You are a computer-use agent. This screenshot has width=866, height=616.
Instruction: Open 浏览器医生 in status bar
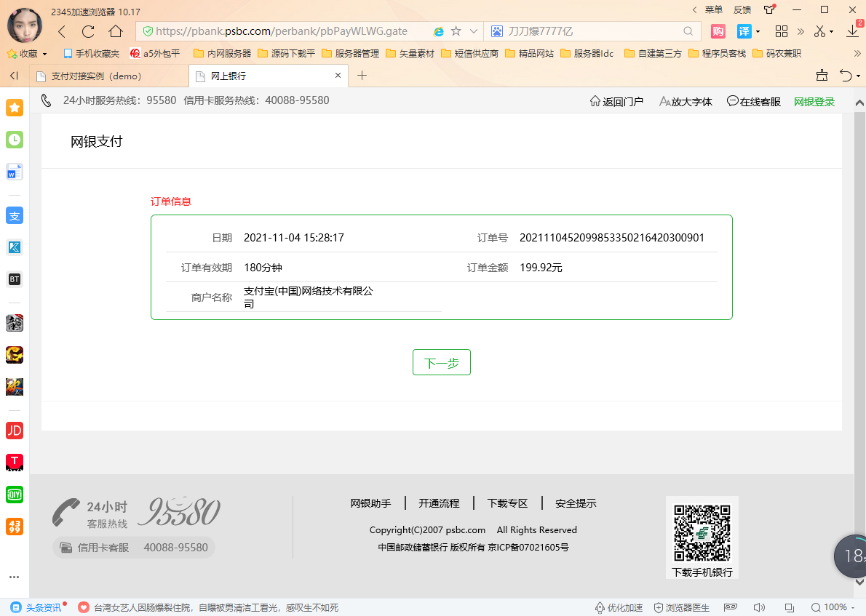point(682,607)
